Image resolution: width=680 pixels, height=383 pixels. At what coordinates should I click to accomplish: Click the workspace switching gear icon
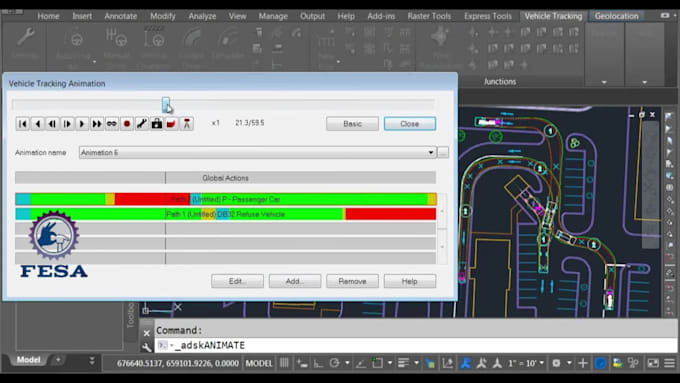tap(556, 363)
